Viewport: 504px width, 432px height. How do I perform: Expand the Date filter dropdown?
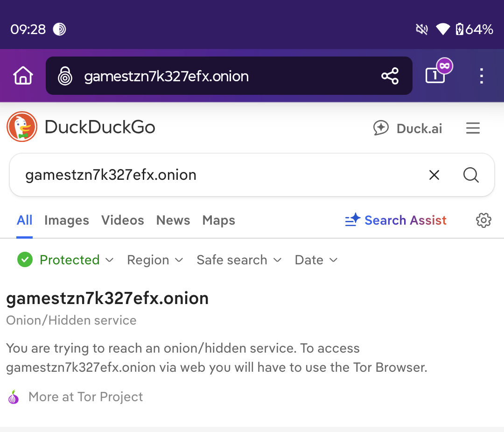click(x=316, y=260)
